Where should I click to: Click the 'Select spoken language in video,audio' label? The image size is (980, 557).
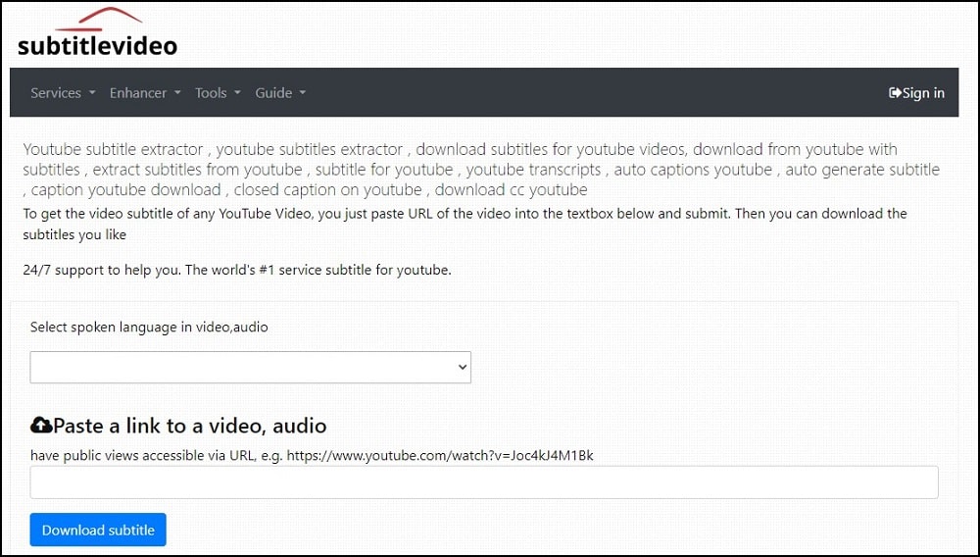(x=149, y=327)
